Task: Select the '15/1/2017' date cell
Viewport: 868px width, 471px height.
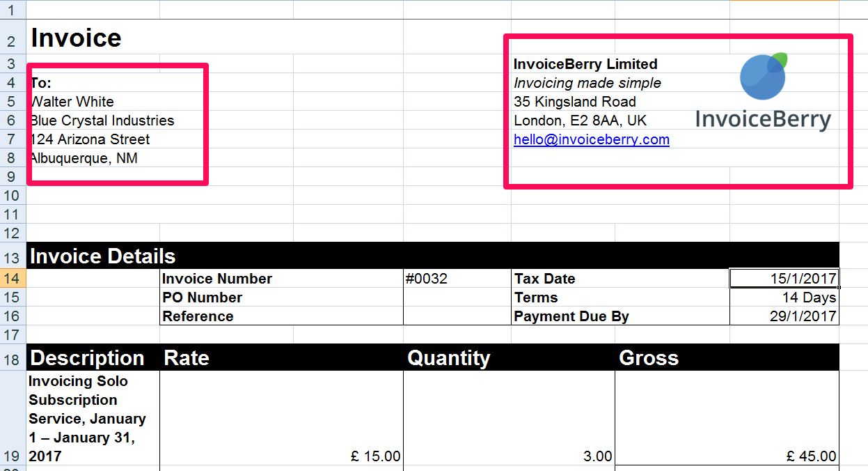Action: click(x=784, y=279)
